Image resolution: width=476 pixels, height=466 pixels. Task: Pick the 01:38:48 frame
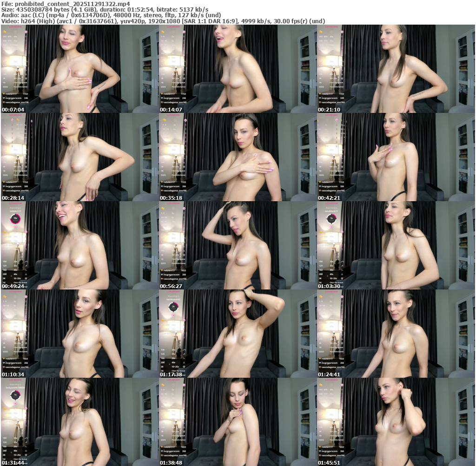click(238, 422)
